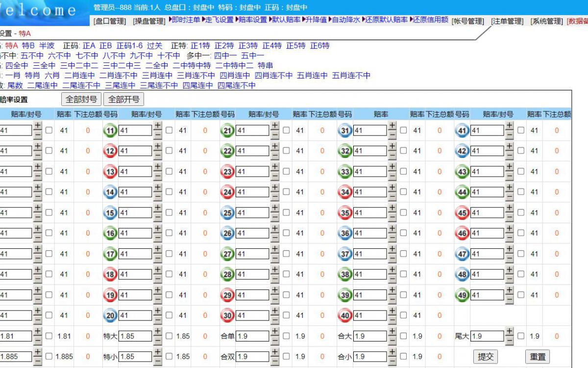
Task: Click the number 11 ball icon
Action: click(111, 131)
